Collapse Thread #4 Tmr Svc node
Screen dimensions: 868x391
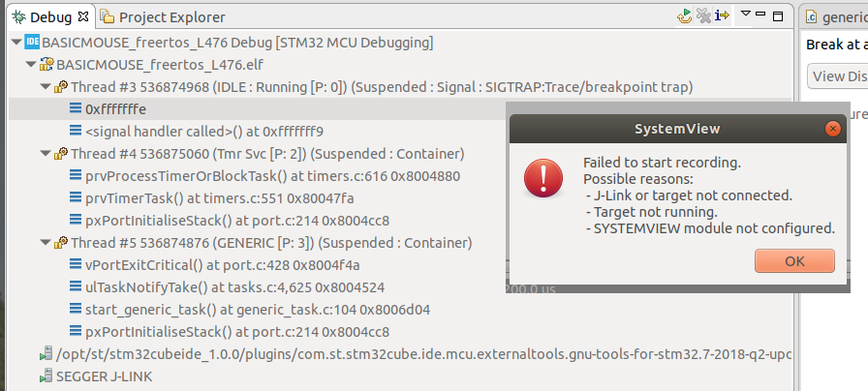(46, 153)
